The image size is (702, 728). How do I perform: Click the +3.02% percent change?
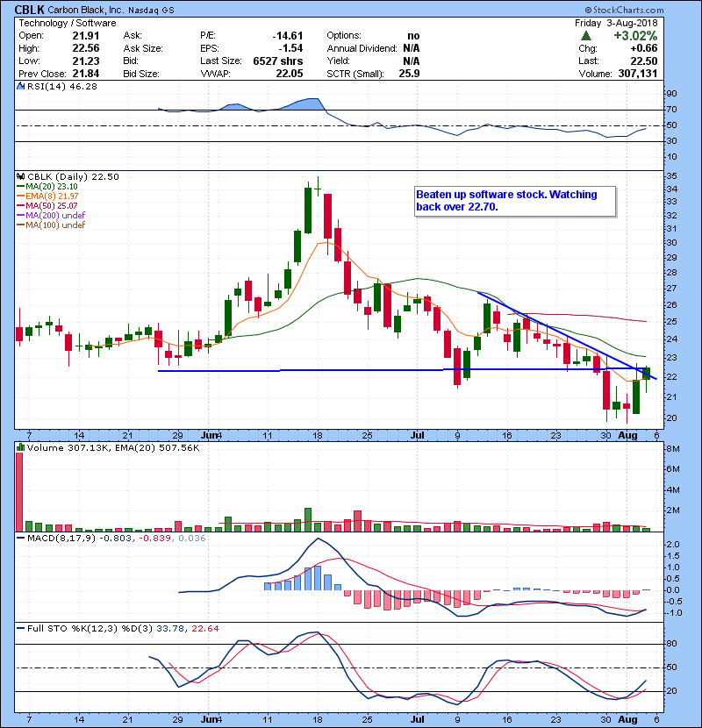635,36
